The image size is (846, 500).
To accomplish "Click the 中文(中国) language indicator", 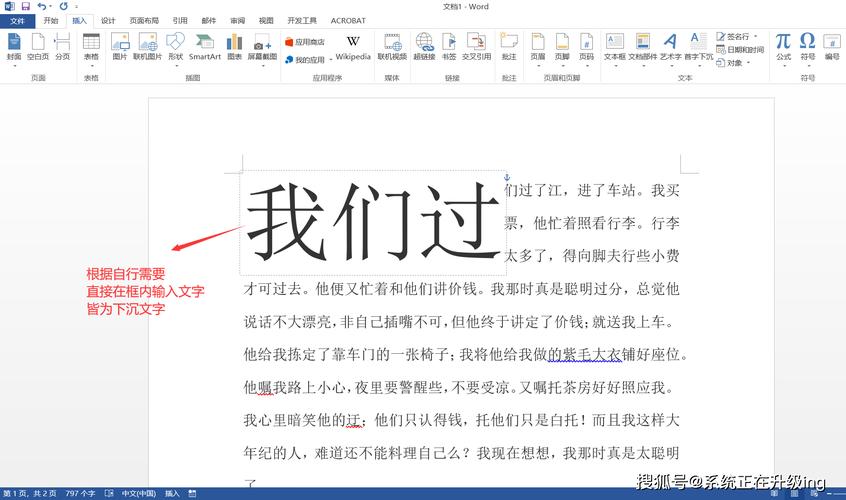I will point(138,494).
